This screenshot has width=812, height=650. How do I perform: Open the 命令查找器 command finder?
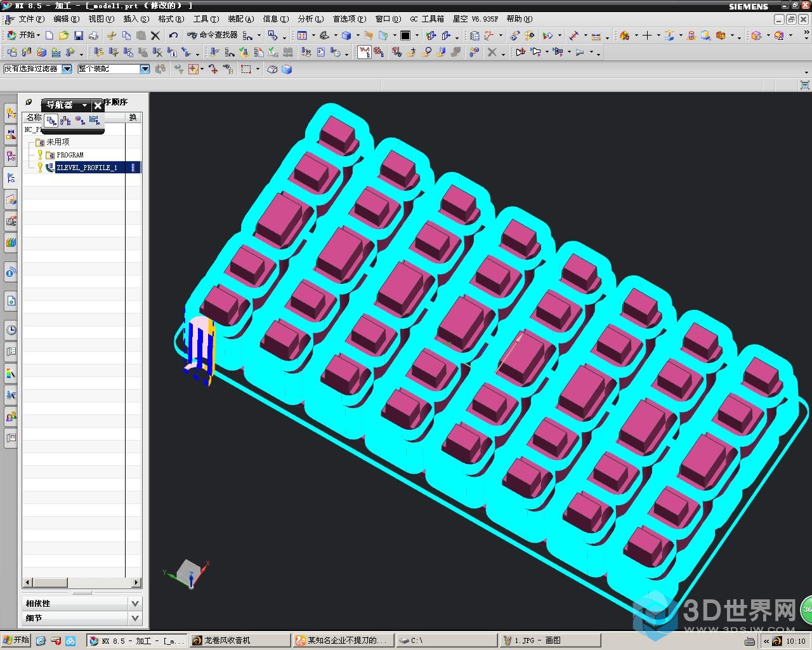[x=213, y=36]
